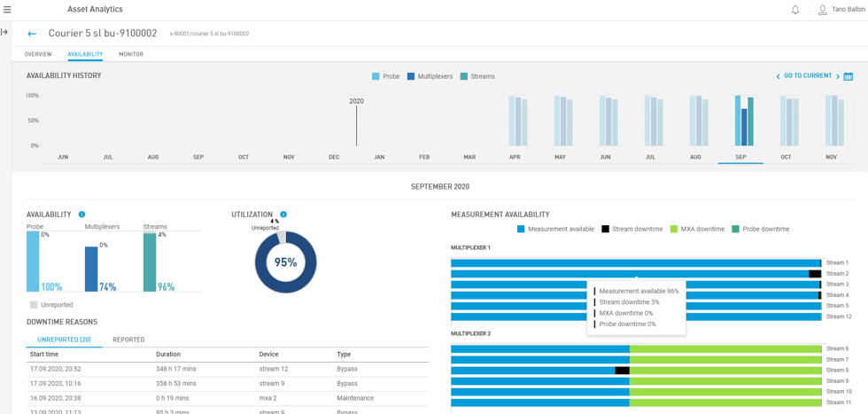Expand the collapsed side panel arrow
This screenshot has width=868, height=414.
coord(4,32)
